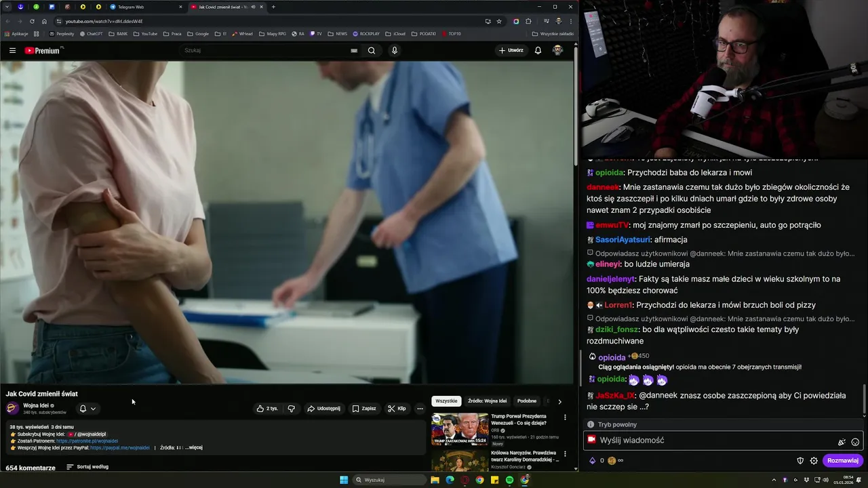The image size is (868, 488).
Task: Open the TOP10 bookmark
Action: (451, 33)
